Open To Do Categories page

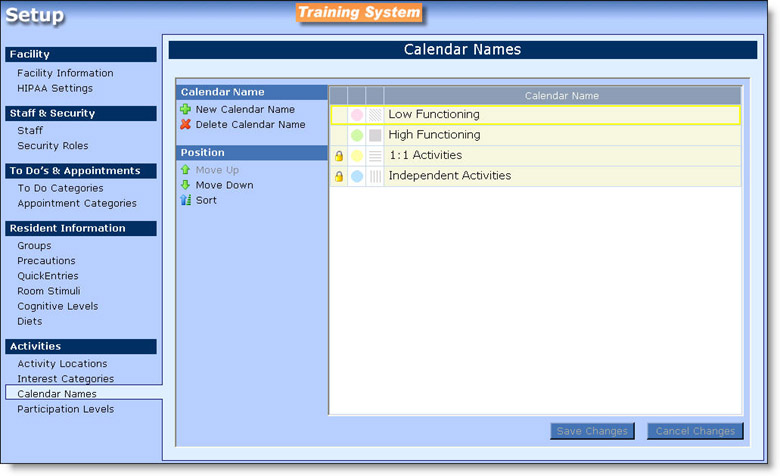click(x=60, y=188)
